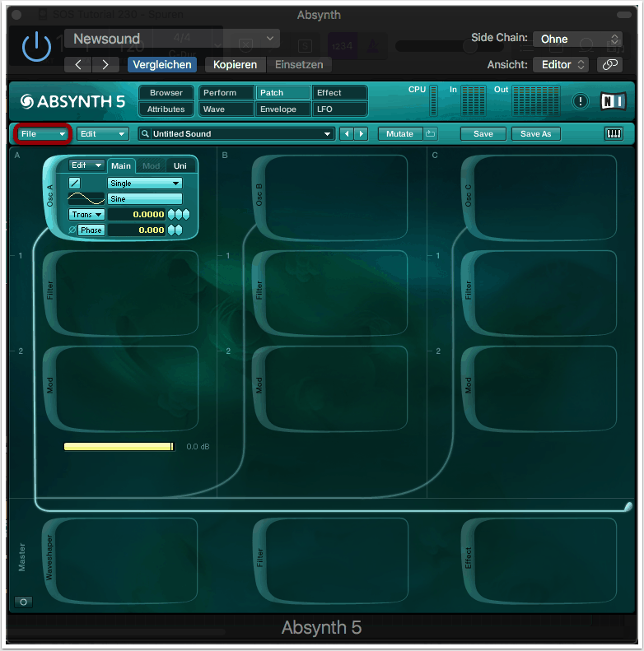This screenshot has height=651, width=644.
Task: Click the Native Instruments NI logo
Action: [614, 101]
